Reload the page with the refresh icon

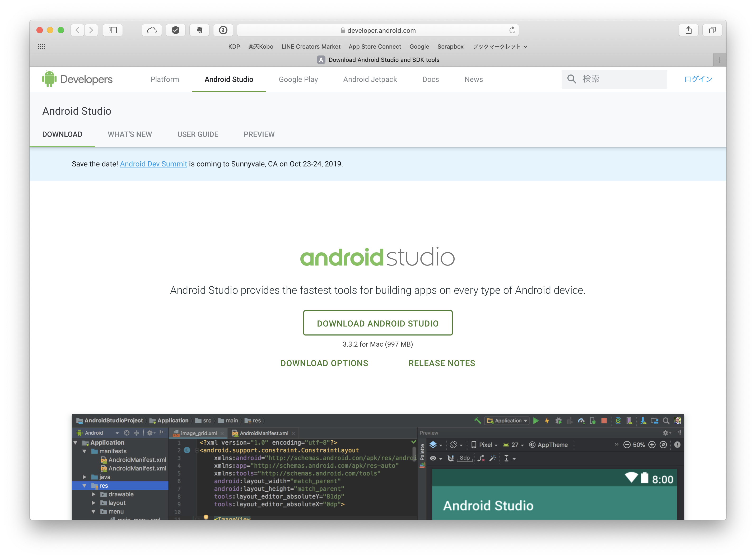(512, 30)
